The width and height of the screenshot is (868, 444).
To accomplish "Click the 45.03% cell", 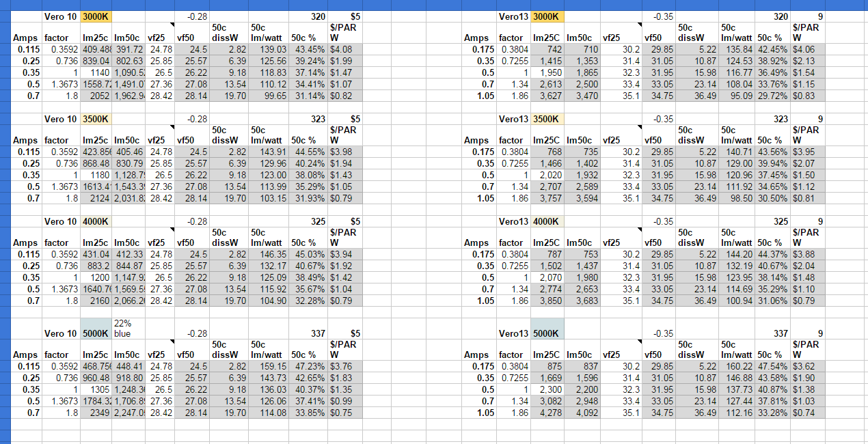I will tap(308, 254).
